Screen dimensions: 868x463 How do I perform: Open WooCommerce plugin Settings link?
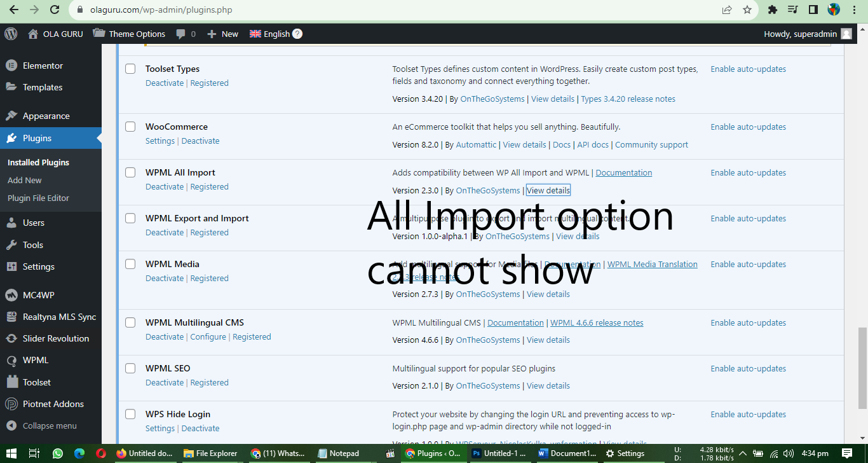[x=160, y=141]
